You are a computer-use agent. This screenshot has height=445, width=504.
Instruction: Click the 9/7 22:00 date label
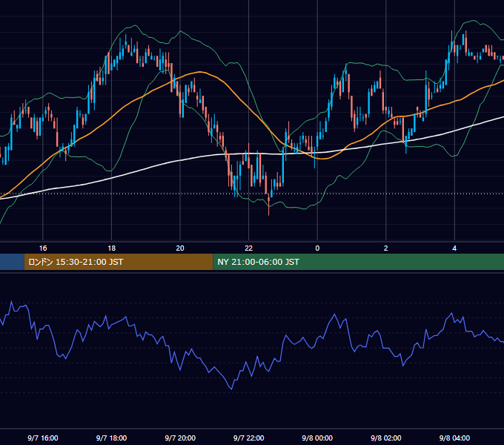point(249,438)
